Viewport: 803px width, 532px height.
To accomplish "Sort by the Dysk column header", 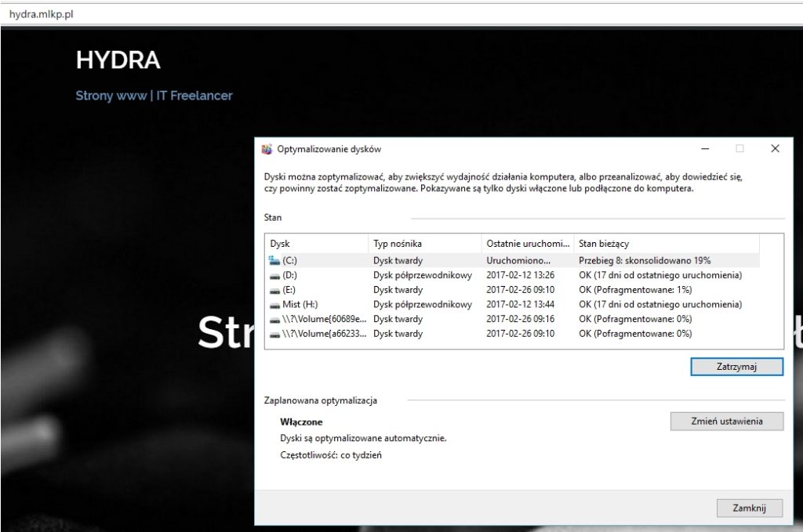I will pos(317,244).
